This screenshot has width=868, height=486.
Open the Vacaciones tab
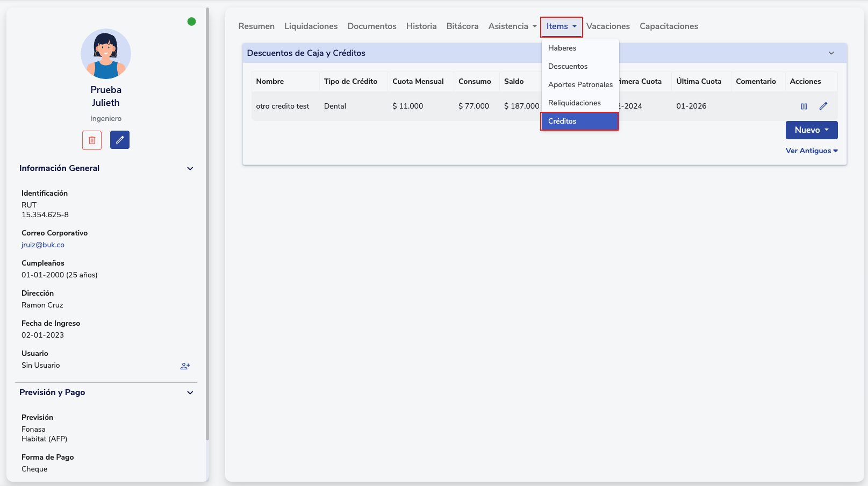click(608, 26)
